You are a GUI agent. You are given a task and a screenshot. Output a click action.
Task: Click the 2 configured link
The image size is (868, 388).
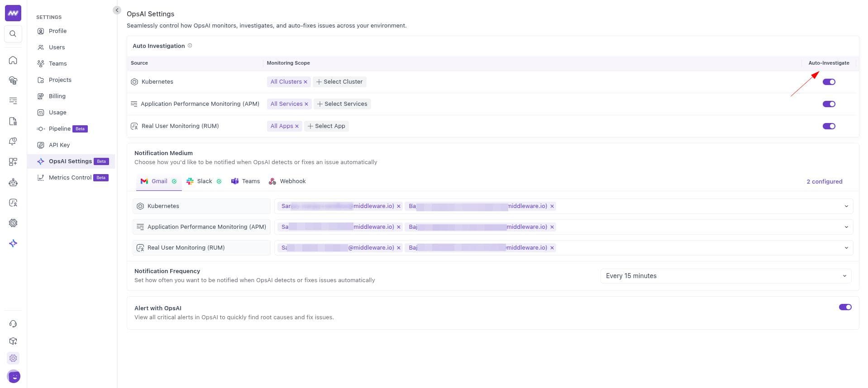tap(824, 182)
